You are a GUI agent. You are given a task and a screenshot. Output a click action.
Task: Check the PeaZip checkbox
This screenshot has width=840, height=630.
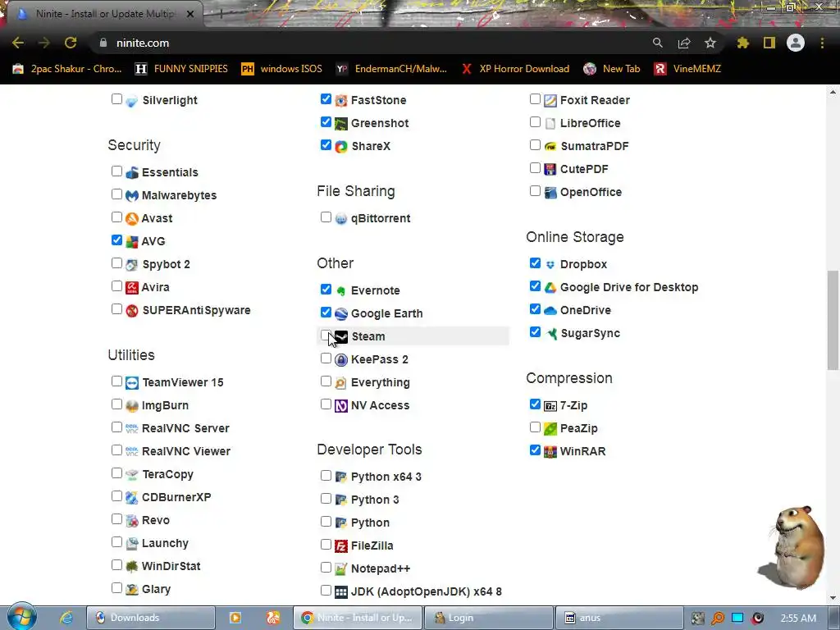(x=535, y=427)
